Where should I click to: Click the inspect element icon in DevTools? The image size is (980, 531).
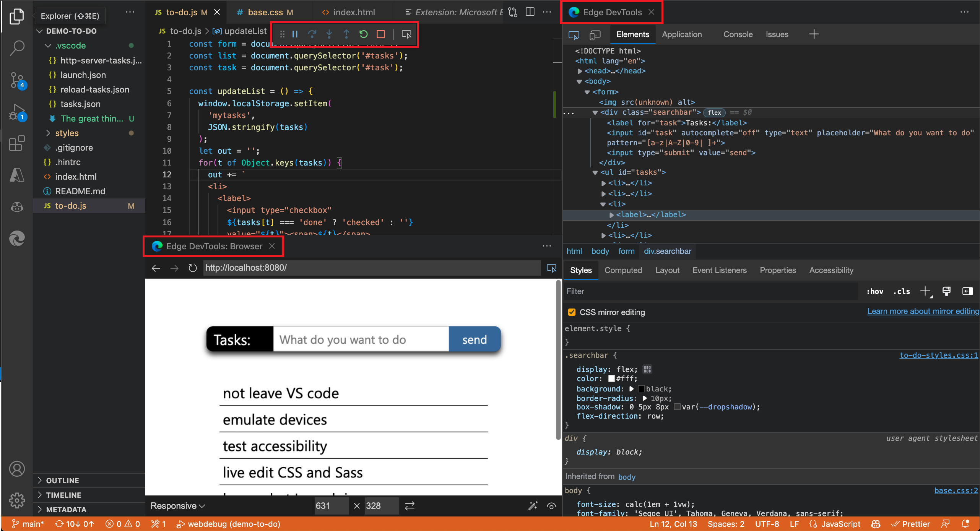[574, 34]
